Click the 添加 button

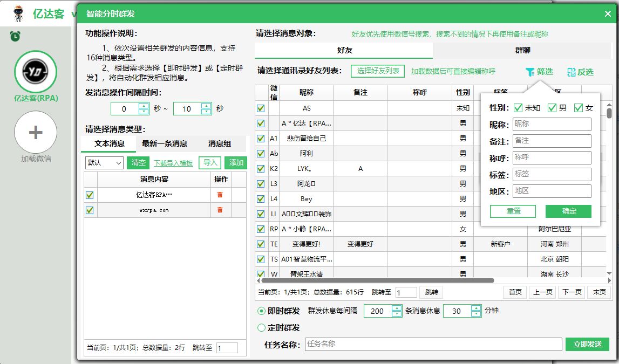tap(236, 162)
